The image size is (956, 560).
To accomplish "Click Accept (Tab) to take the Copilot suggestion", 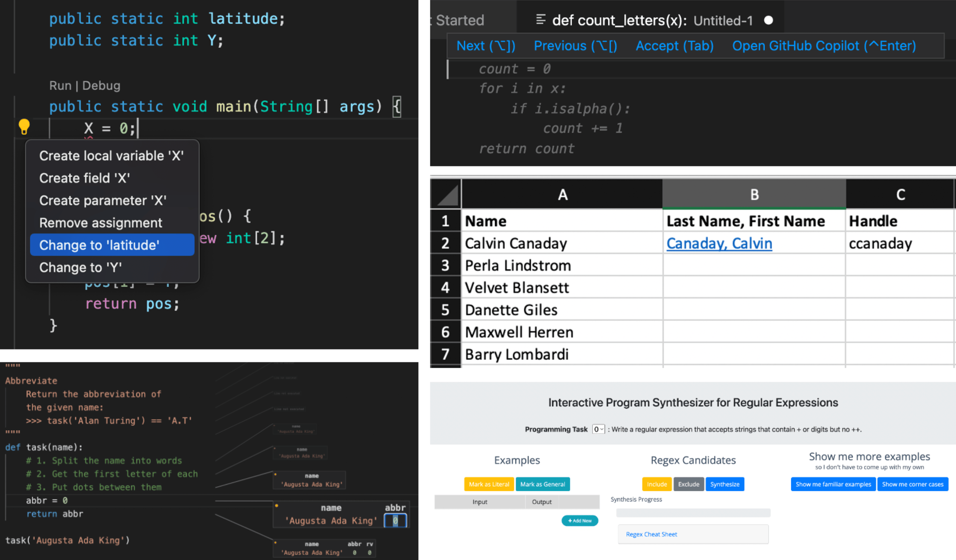I will 674,46.
